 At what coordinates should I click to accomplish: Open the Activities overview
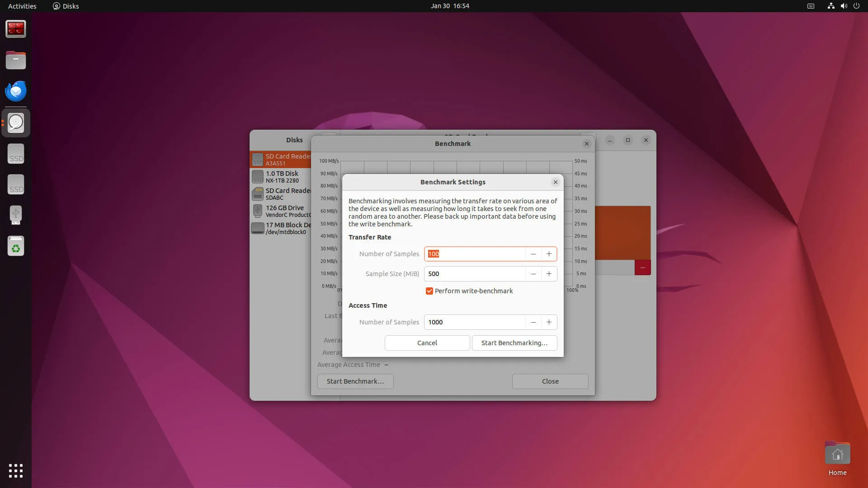pyautogui.click(x=22, y=6)
